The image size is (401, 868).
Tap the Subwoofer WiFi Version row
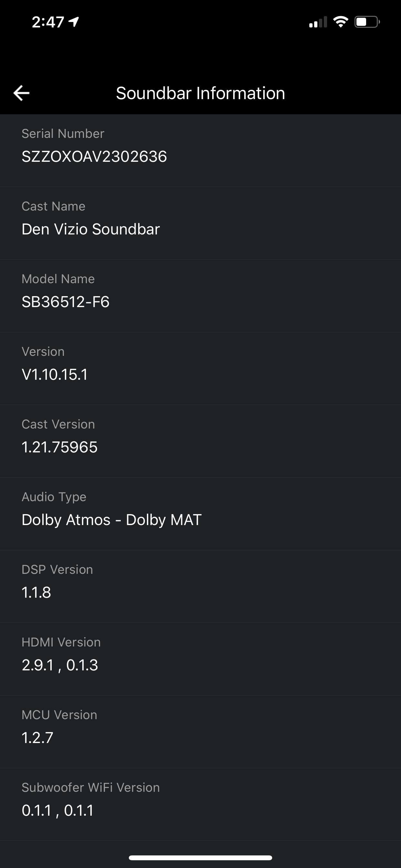pyautogui.click(x=200, y=804)
